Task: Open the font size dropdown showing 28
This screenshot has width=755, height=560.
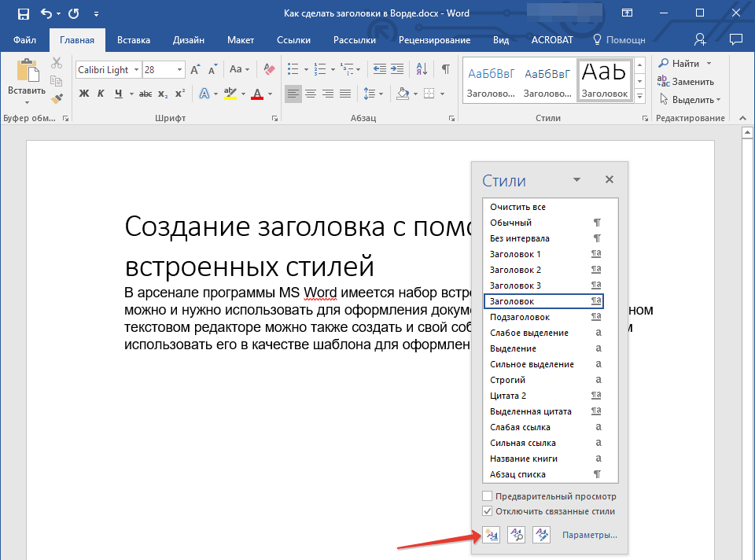Action: 180,70
